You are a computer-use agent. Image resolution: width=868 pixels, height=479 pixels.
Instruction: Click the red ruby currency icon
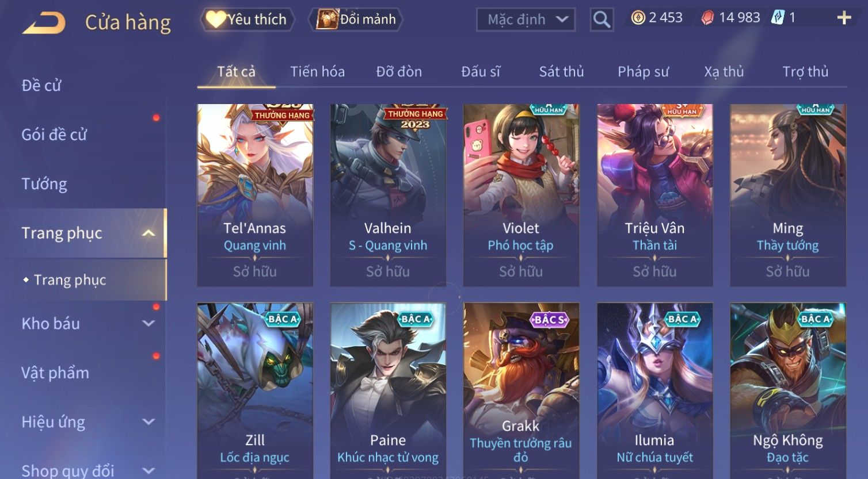tap(707, 18)
